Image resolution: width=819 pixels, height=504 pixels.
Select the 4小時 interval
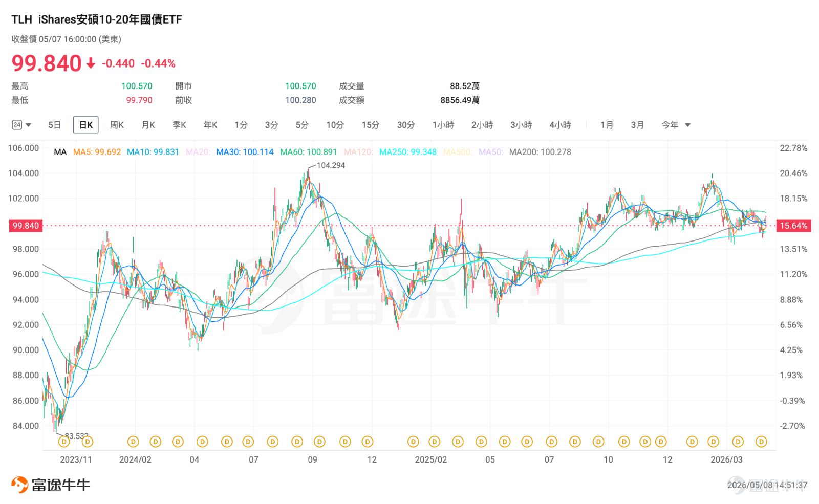point(560,125)
